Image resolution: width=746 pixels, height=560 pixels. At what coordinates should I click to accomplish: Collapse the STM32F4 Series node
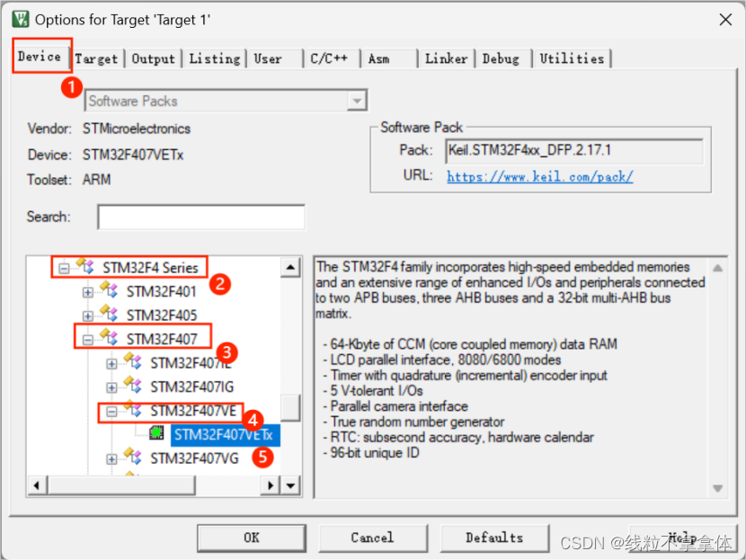[x=64, y=269]
